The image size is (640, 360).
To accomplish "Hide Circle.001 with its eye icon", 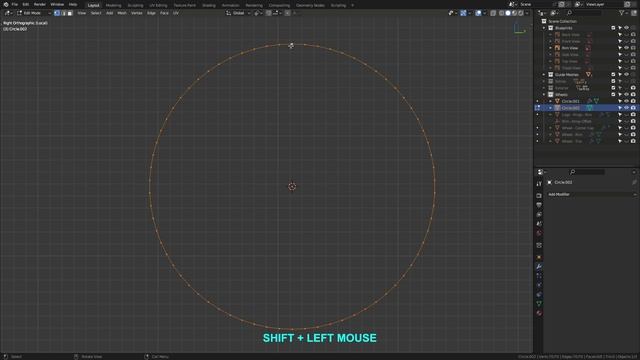I will click(x=627, y=101).
